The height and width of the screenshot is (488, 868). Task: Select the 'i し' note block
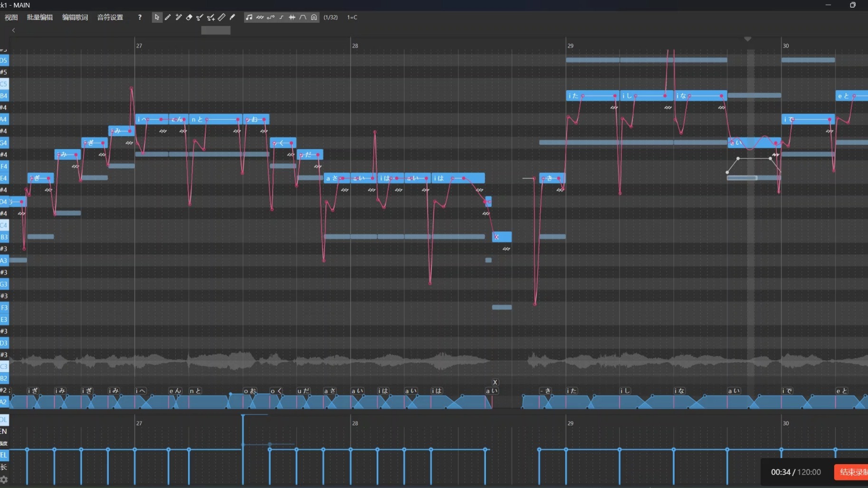647,96
